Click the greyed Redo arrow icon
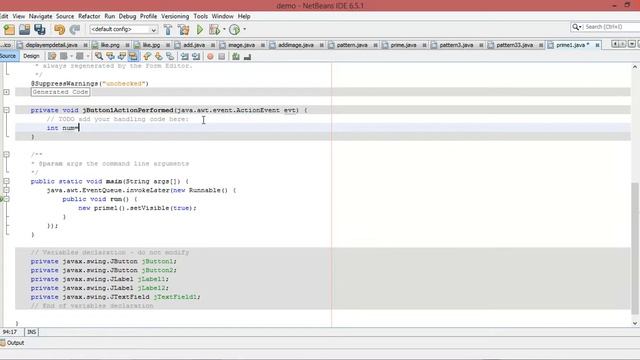The height and width of the screenshot is (360, 640). (75, 29)
